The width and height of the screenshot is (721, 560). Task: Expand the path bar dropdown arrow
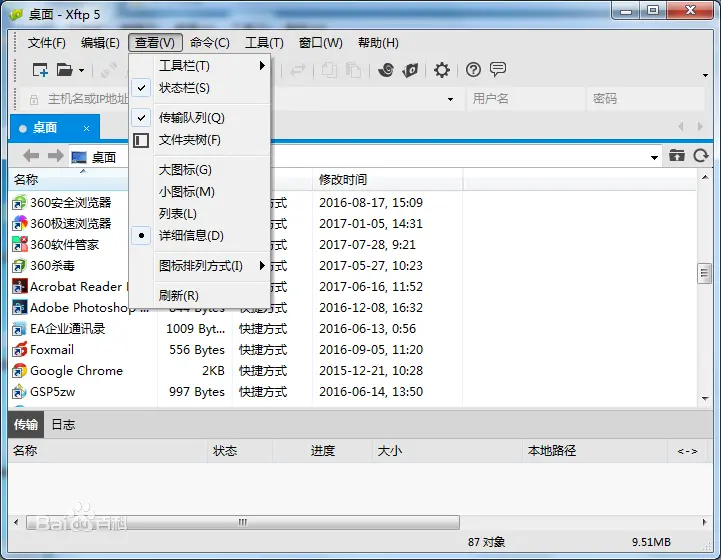pos(654,158)
